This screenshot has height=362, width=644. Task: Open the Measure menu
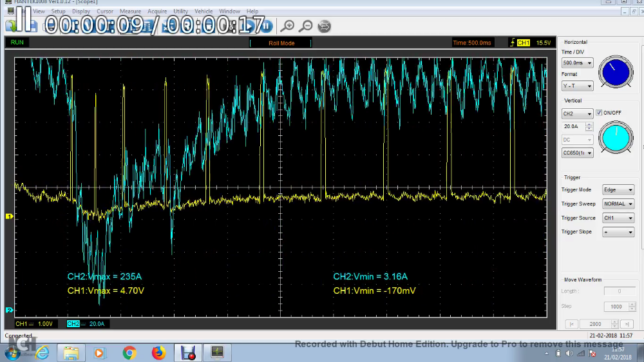point(130,12)
